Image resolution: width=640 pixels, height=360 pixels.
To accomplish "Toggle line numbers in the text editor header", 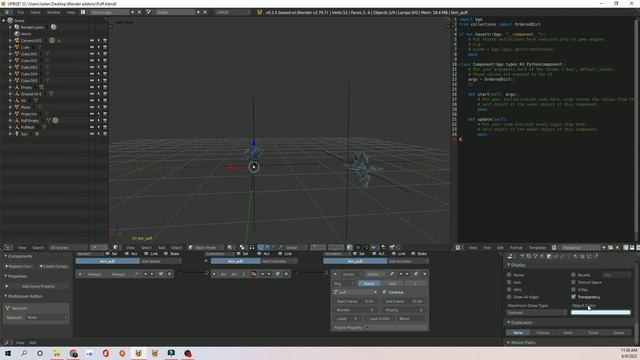I will pyautogui.click(x=626, y=247).
